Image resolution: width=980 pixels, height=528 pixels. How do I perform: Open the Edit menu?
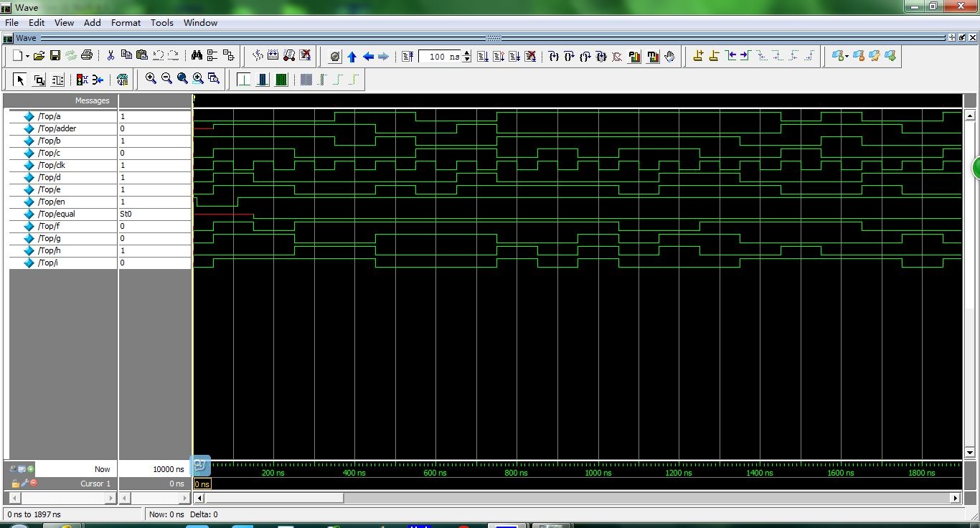37,22
